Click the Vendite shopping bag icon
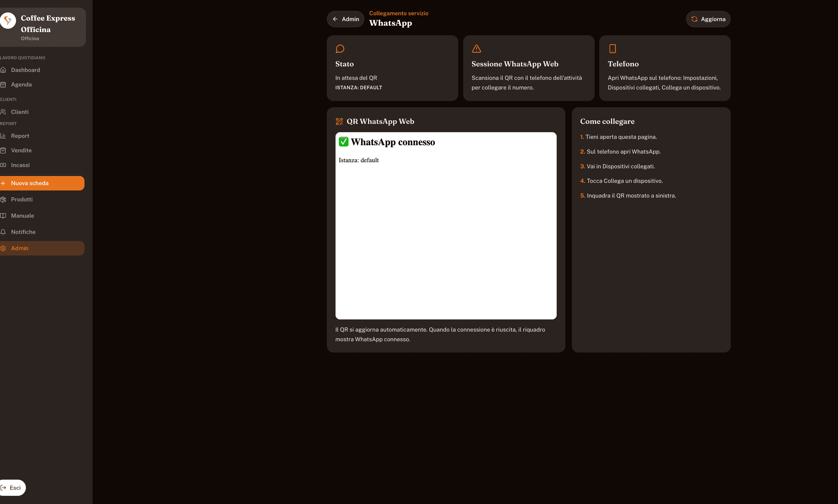 coord(3,151)
